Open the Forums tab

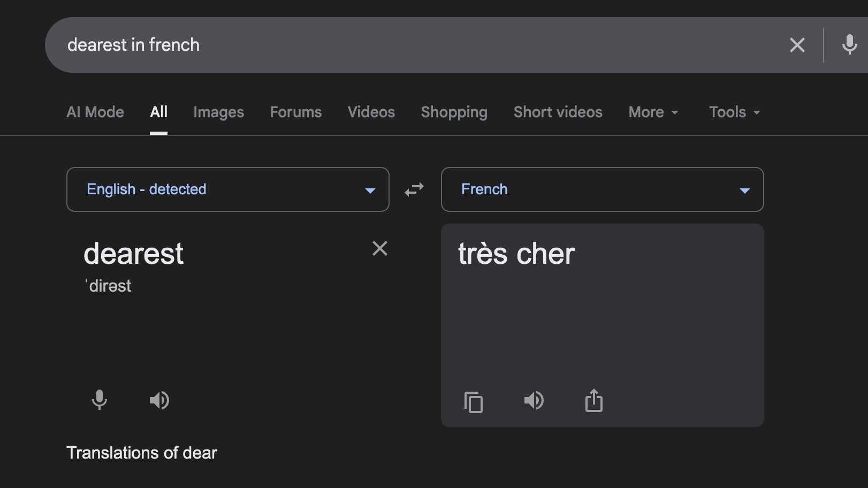296,112
